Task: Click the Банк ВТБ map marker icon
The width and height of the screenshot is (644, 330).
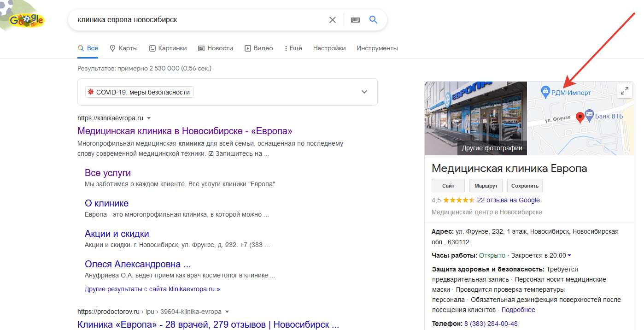Action: tap(589, 114)
